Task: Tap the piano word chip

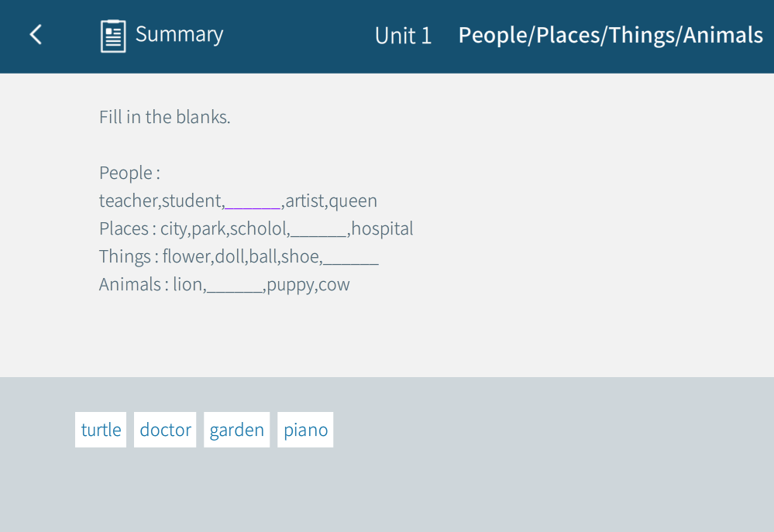Action: [305, 430]
